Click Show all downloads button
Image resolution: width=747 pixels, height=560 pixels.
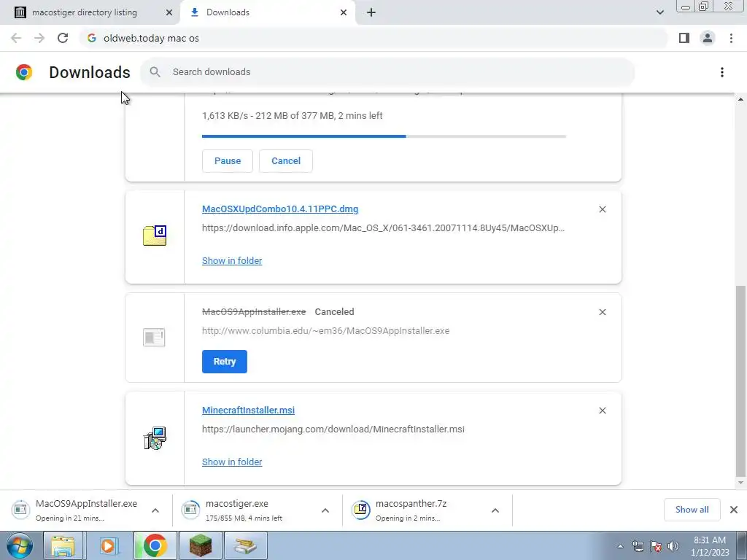pyautogui.click(x=692, y=510)
